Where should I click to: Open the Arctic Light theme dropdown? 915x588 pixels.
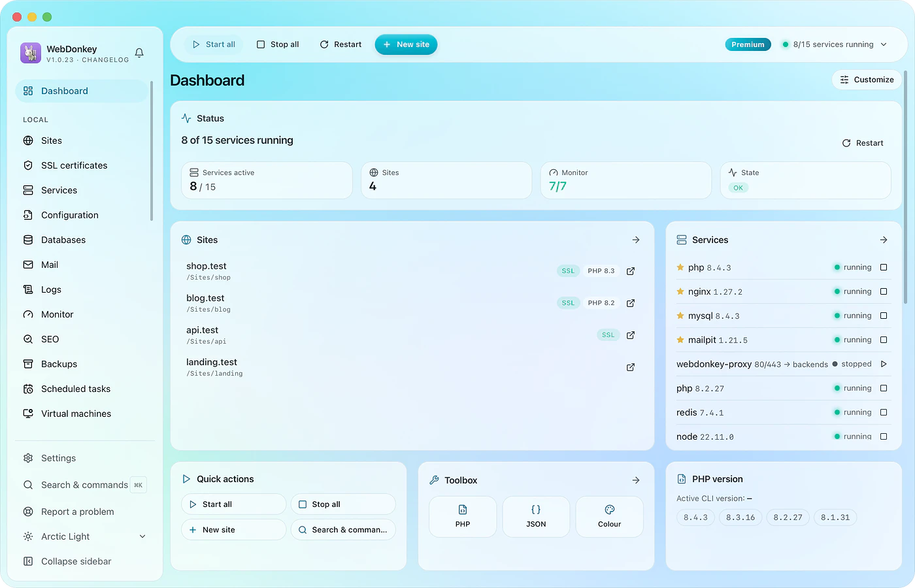pyautogui.click(x=84, y=536)
